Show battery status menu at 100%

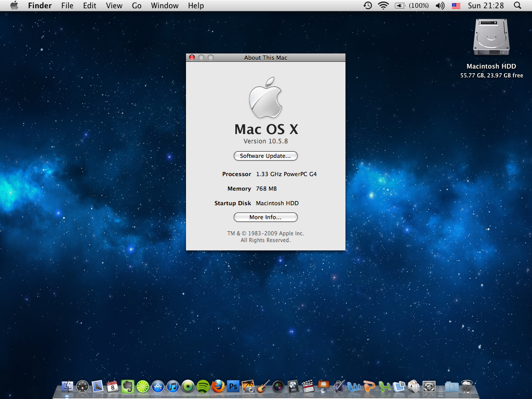pyautogui.click(x=412, y=5)
